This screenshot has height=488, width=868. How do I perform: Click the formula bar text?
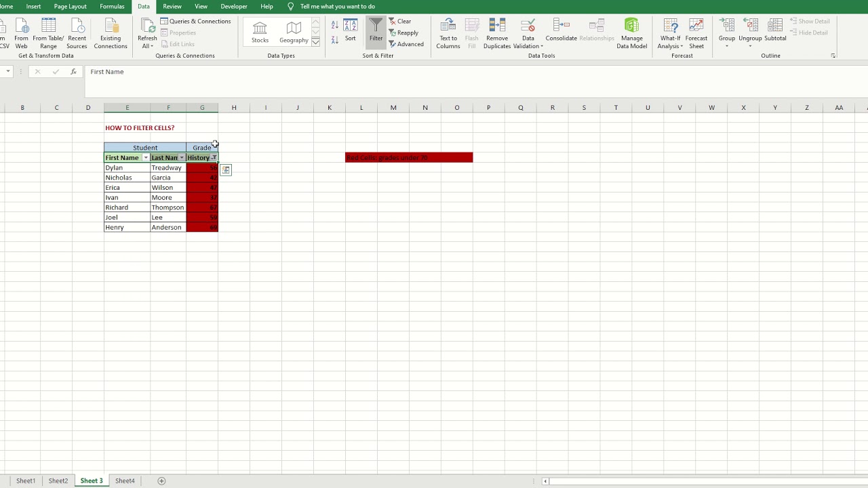point(107,72)
